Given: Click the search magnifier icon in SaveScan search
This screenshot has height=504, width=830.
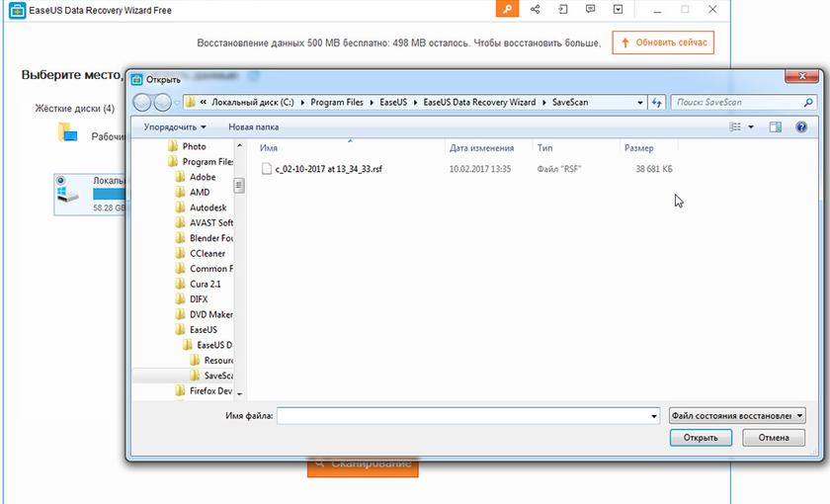Looking at the screenshot, I should [x=808, y=102].
